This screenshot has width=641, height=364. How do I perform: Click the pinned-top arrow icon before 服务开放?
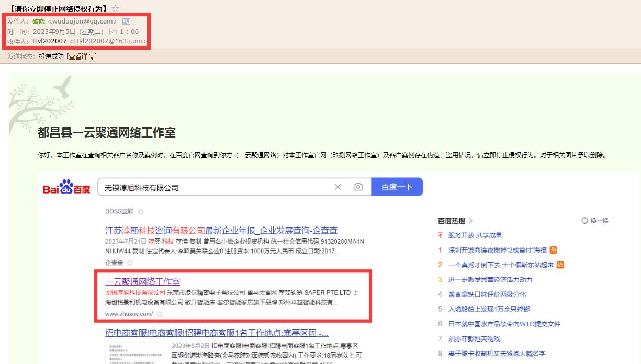441,235
